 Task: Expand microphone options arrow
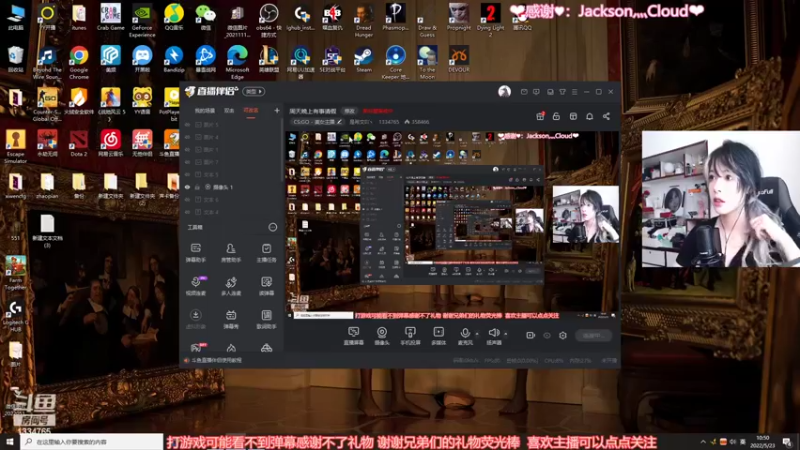pos(477,334)
